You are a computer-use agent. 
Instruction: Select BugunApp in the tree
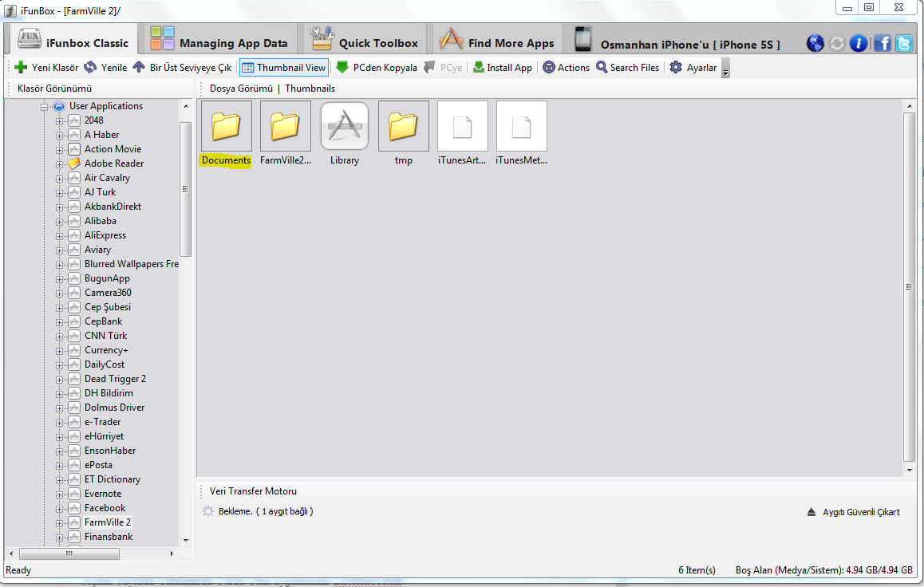coord(107,278)
